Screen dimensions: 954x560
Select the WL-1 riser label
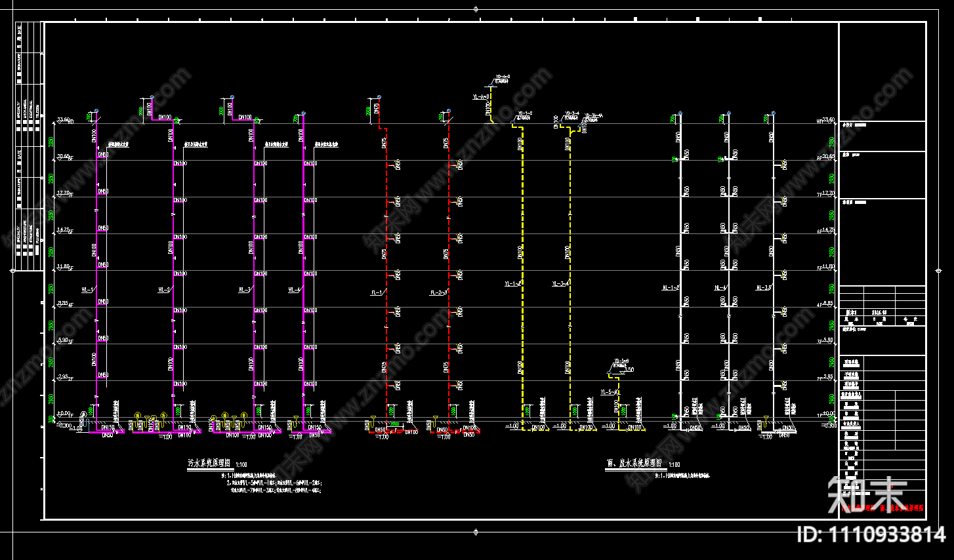tap(87, 289)
